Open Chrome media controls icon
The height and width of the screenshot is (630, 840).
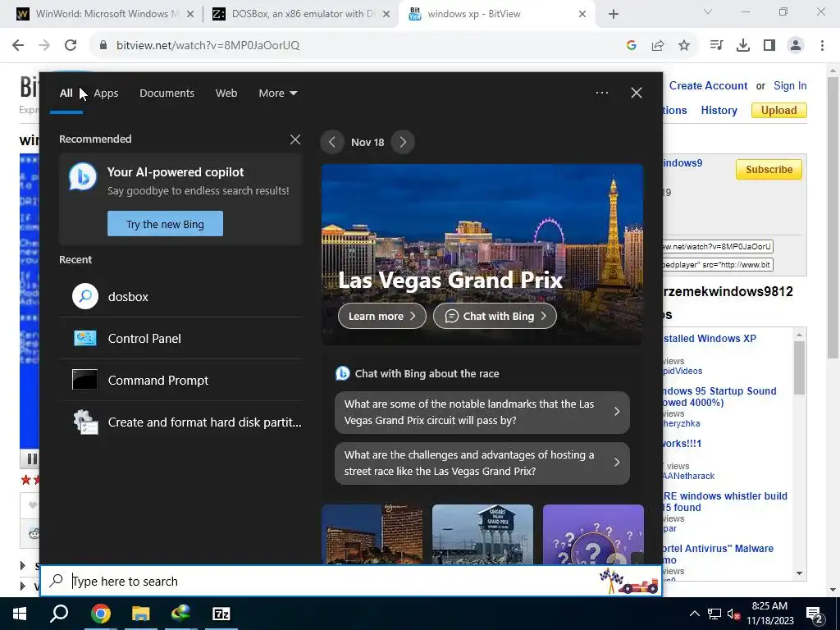click(x=716, y=46)
